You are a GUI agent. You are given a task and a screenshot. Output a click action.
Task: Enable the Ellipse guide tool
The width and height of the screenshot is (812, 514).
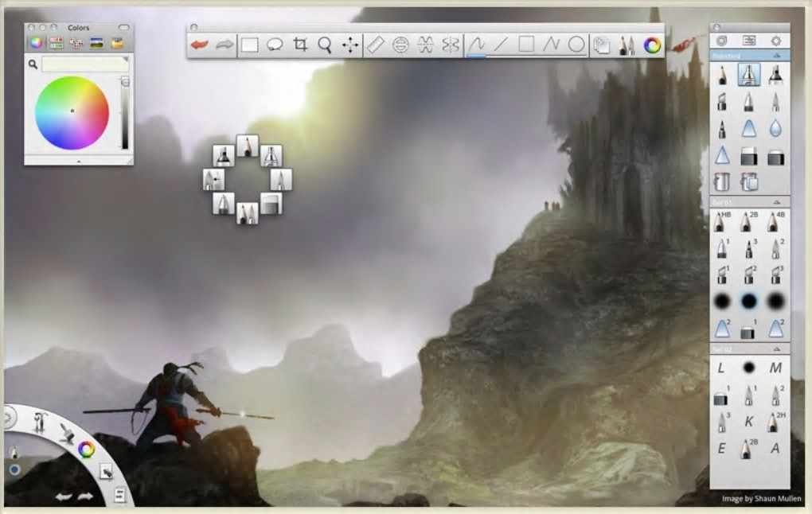(400, 45)
